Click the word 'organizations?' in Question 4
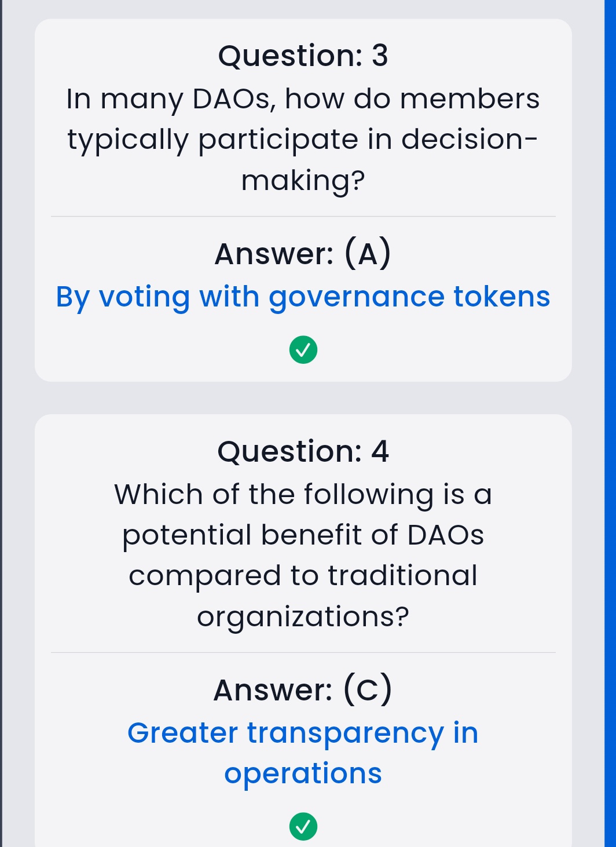This screenshot has height=847, width=616. [303, 616]
